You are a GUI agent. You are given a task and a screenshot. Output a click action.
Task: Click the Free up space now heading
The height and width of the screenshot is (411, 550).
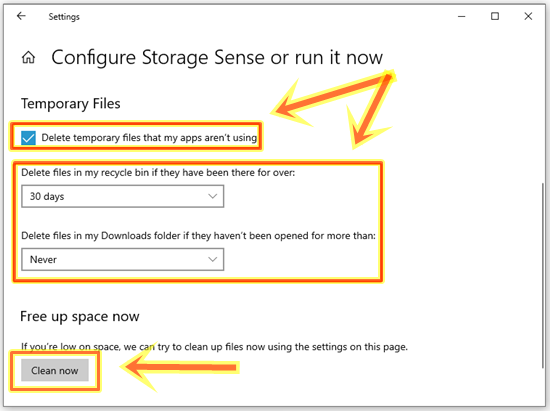[80, 317]
